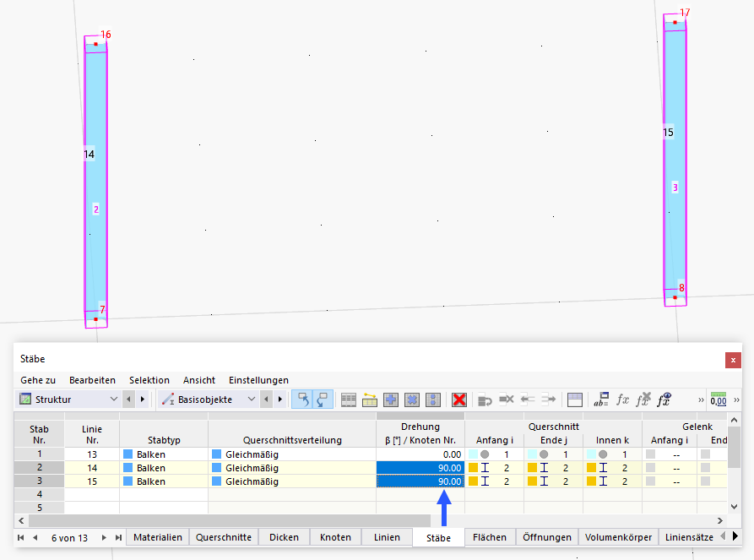Close the Stäbe panel
The width and height of the screenshot is (754, 560).
(733, 360)
